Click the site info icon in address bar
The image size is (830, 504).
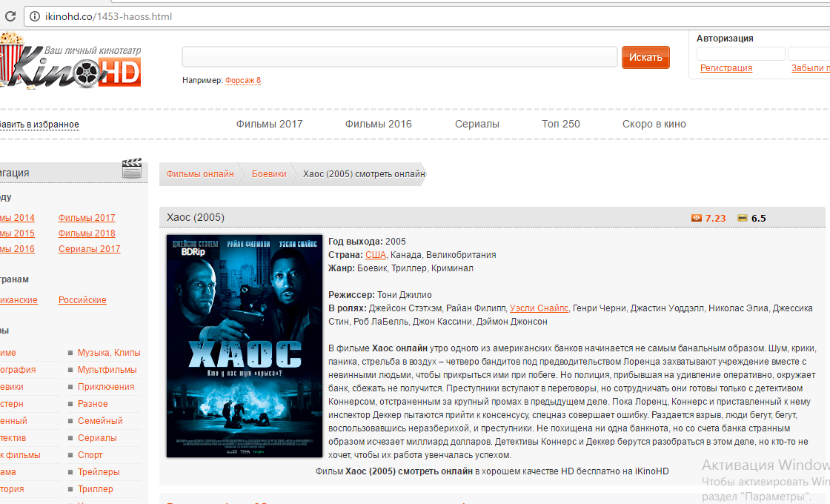coord(34,16)
